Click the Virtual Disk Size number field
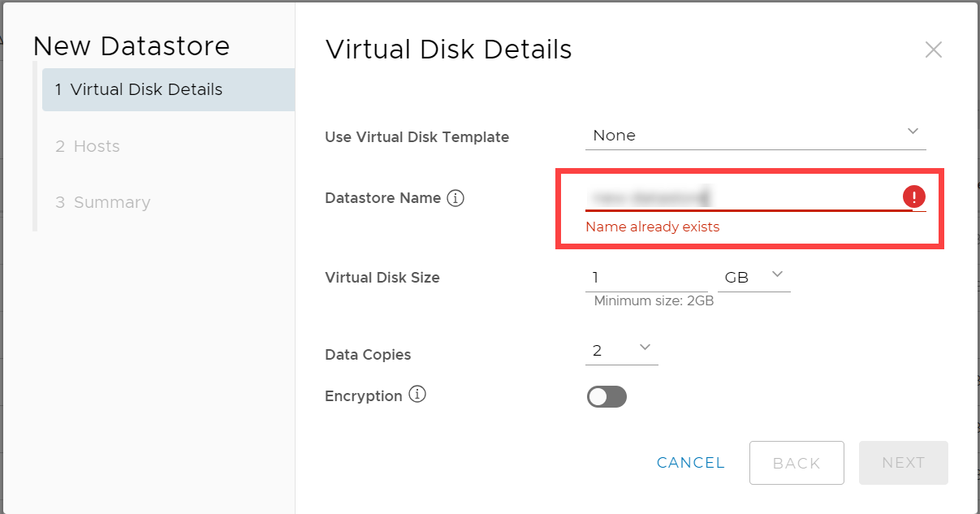The height and width of the screenshot is (514, 980). tap(645, 278)
